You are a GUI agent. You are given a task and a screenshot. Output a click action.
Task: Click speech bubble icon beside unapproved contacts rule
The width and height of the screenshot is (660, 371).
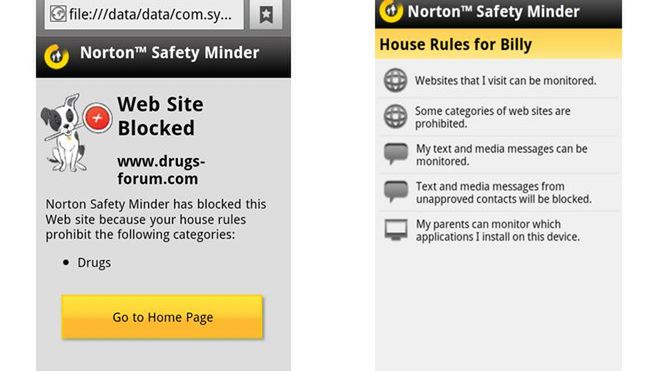pos(396,191)
